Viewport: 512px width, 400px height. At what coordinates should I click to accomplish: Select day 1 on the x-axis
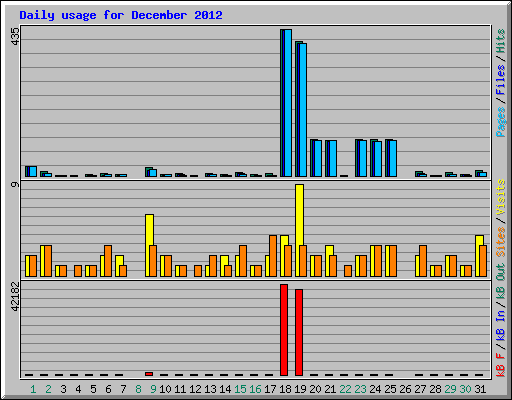[x=33, y=389]
